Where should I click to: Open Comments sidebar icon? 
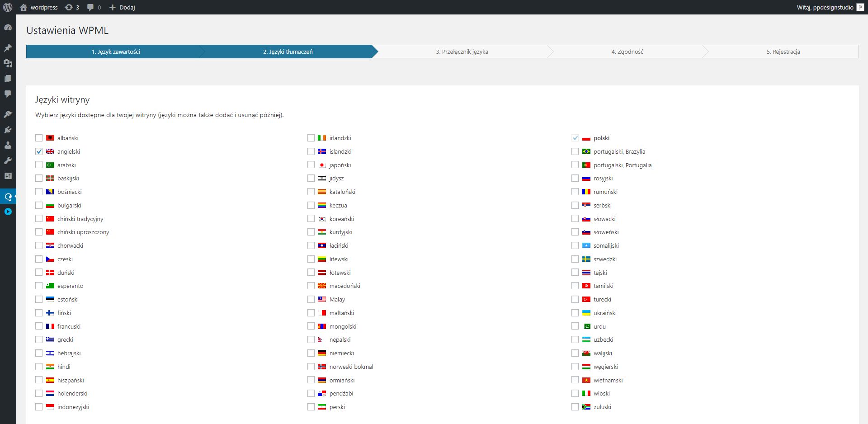click(8, 94)
